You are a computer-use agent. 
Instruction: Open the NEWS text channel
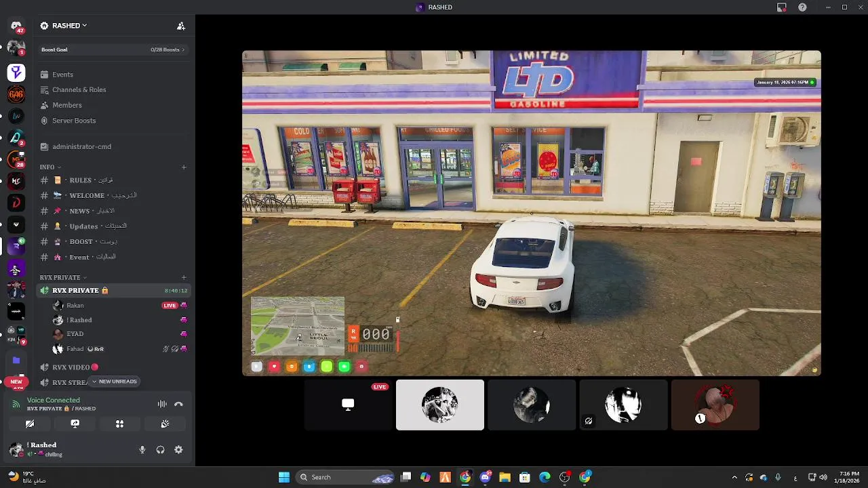click(x=113, y=211)
